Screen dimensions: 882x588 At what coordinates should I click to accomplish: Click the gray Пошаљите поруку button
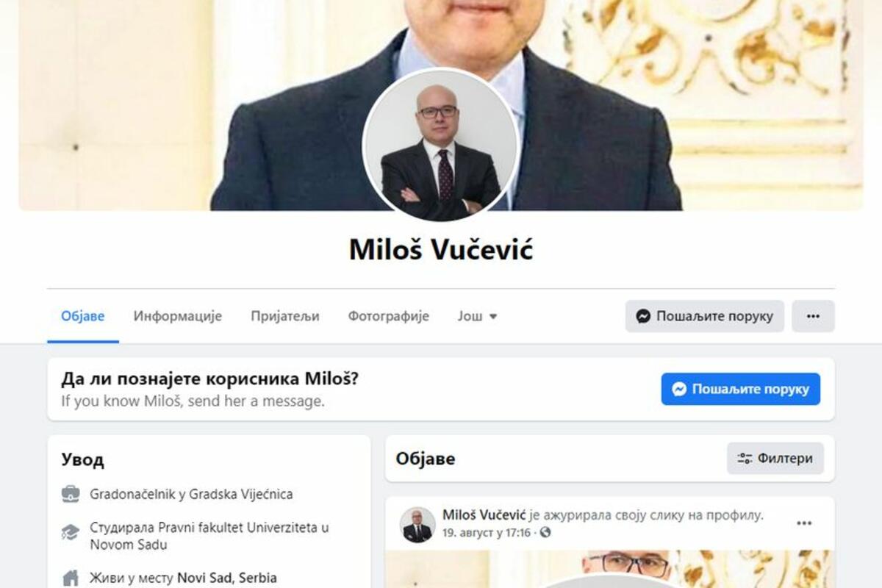coord(704,316)
